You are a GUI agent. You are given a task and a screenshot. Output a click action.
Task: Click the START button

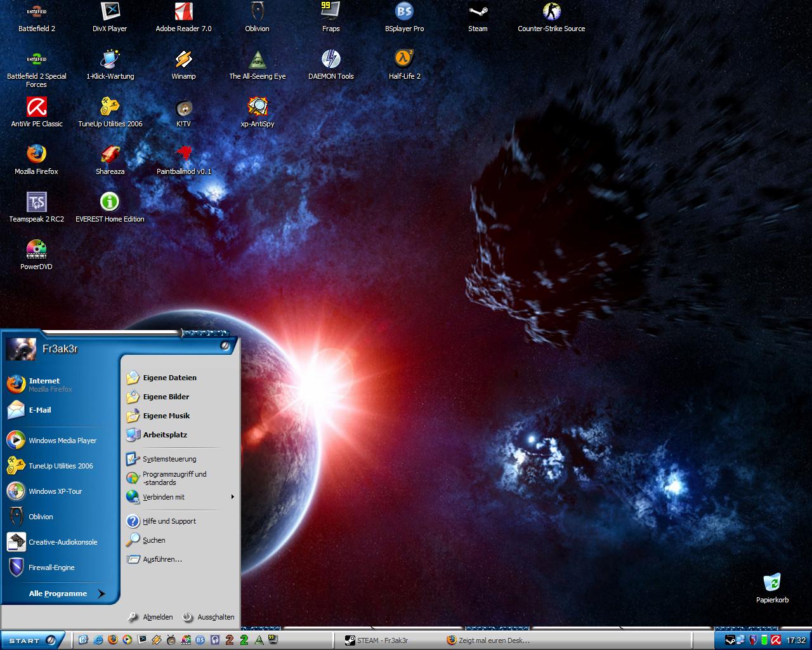click(32, 640)
